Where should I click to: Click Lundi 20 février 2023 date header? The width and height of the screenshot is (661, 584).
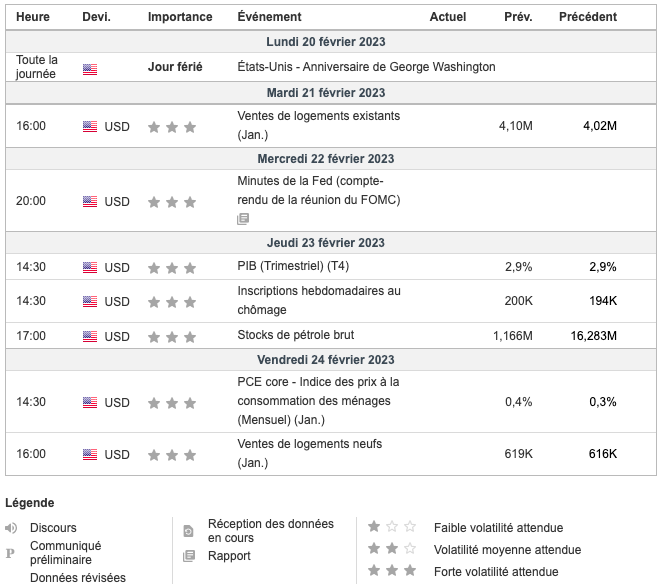click(x=326, y=42)
